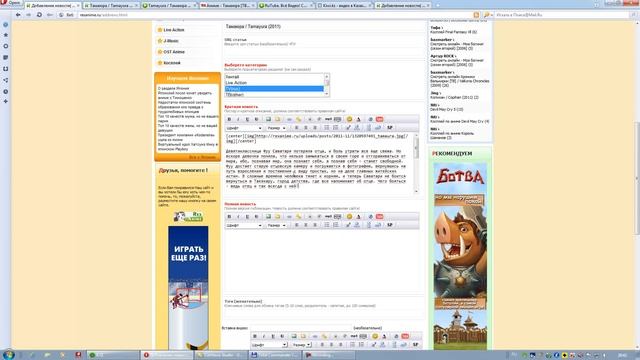Viewport: 640px width, 360px height.
Task: Open J-Music in the sidebar menu
Action: (x=171, y=41)
